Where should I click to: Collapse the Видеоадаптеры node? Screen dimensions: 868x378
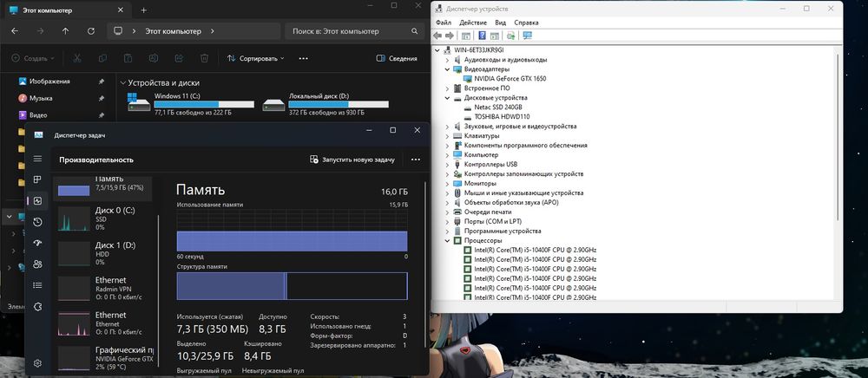[x=447, y=69]
